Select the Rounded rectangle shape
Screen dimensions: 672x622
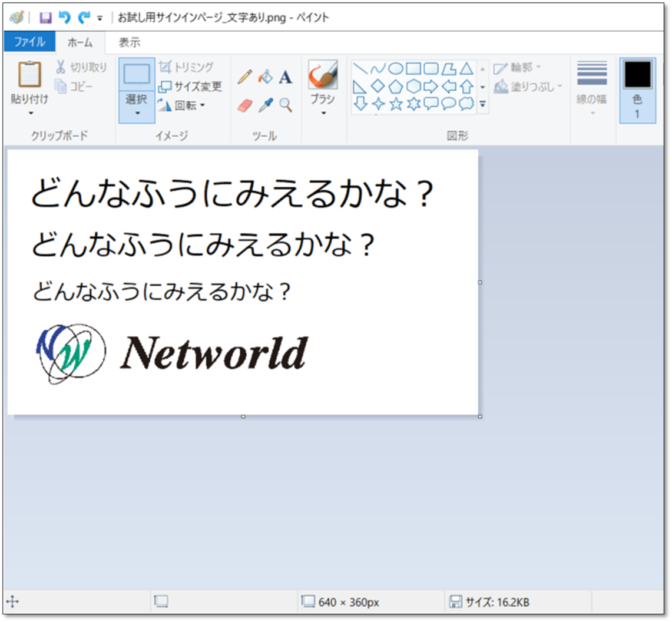coord(431,68)
